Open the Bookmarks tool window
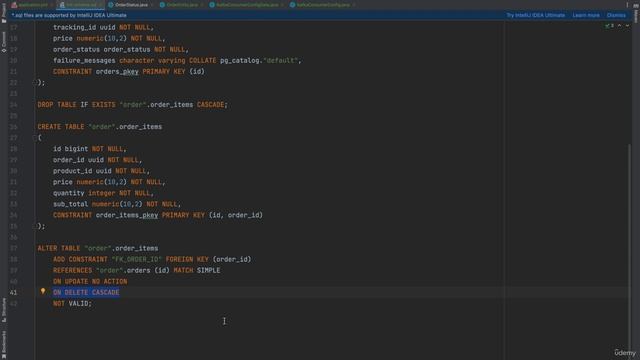Screen dimensions: 640x360 4,345
